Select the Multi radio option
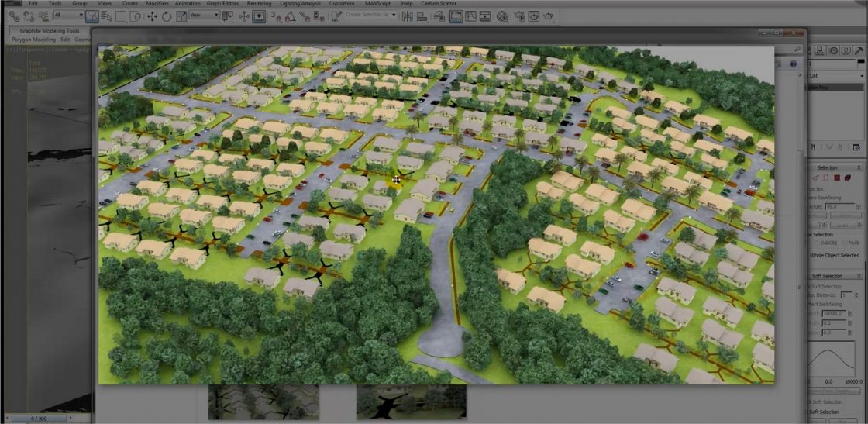 842,243
